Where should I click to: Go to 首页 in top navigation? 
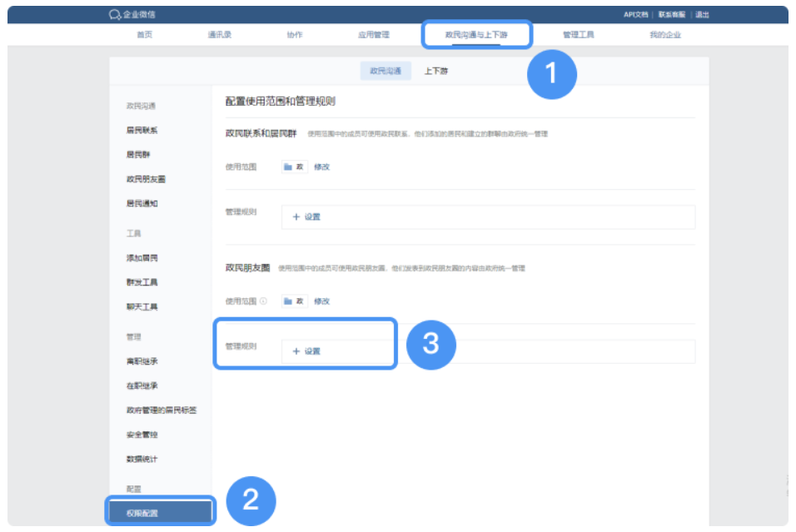pos(144,35)
